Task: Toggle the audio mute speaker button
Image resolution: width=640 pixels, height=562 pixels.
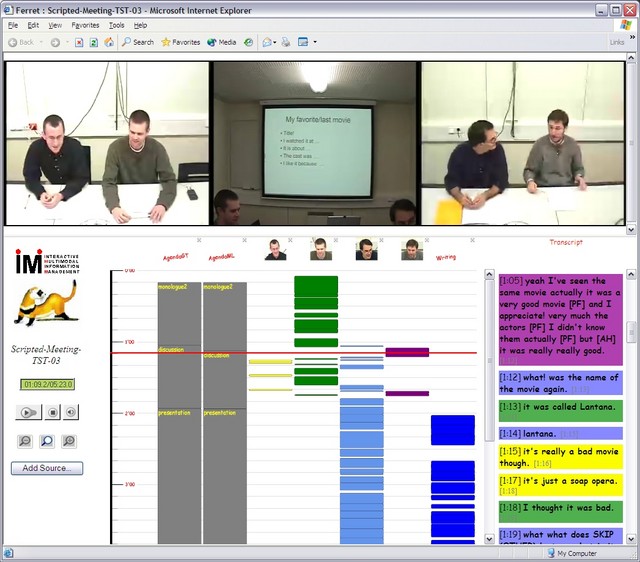Action: click(72, 412)
